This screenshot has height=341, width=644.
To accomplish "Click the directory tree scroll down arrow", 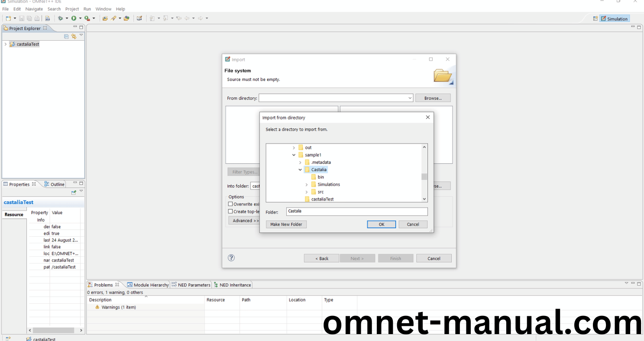I will [424, 199].
